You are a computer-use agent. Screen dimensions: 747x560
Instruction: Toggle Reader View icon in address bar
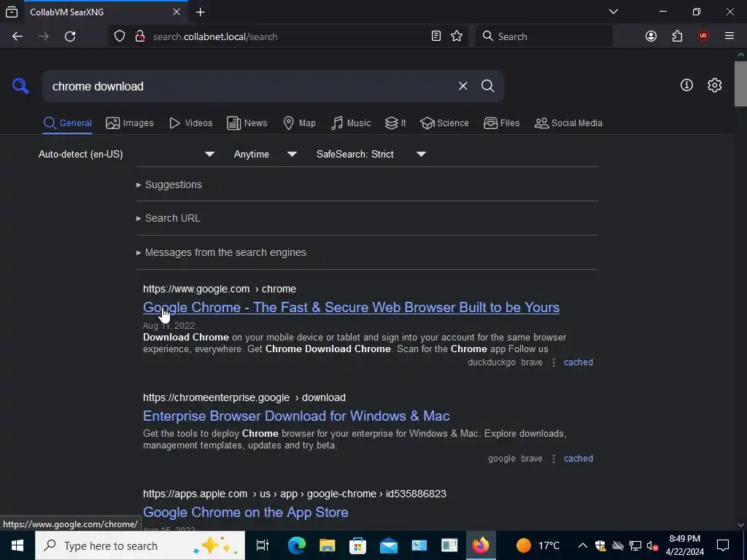[x=436, y=36]
